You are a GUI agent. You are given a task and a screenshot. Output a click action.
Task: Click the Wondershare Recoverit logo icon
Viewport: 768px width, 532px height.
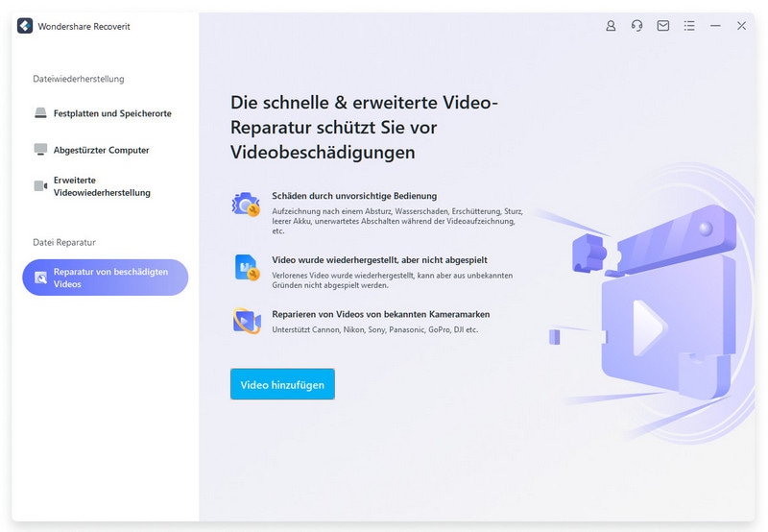coord(25,26)
